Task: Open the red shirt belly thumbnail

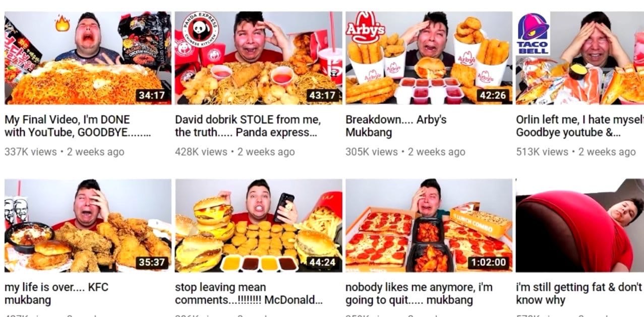Action: 580,225
